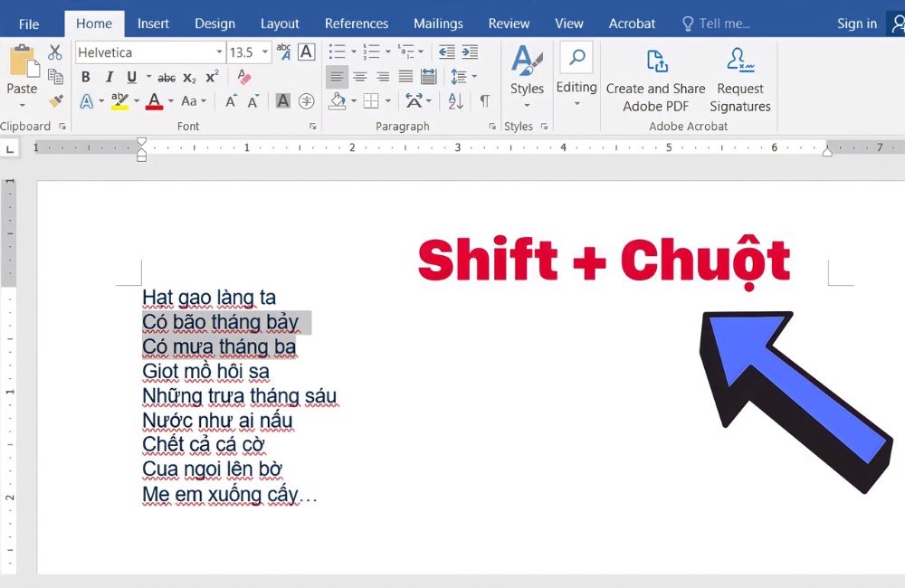This screenshot has width=905, height=588.
Task: Apply subscript formatting
Action: (x=189, y=78)
